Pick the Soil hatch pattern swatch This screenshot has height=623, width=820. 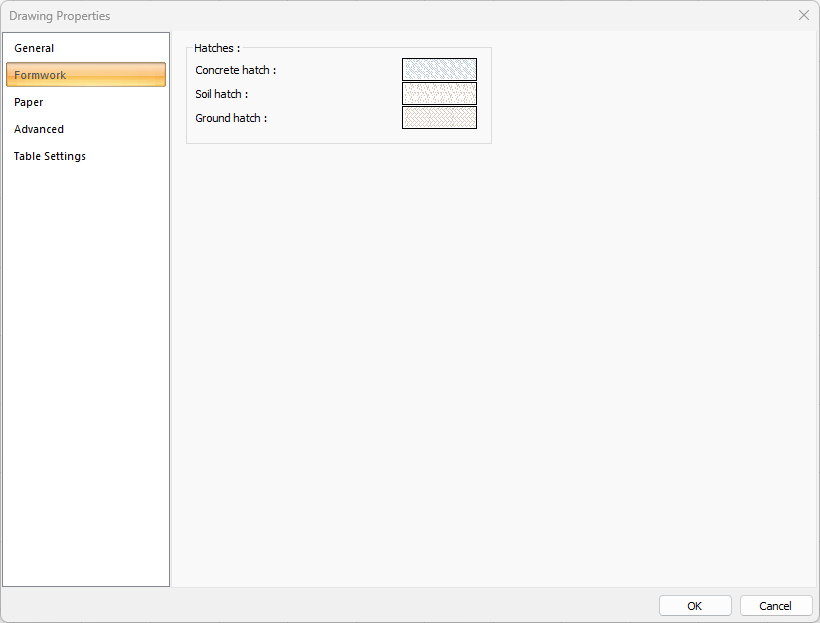(439, 94)
